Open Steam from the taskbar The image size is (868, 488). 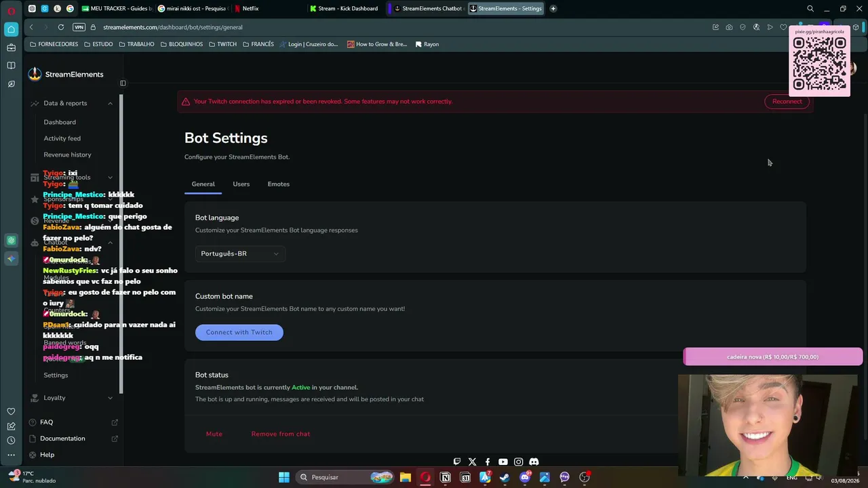tap(505, 477)
